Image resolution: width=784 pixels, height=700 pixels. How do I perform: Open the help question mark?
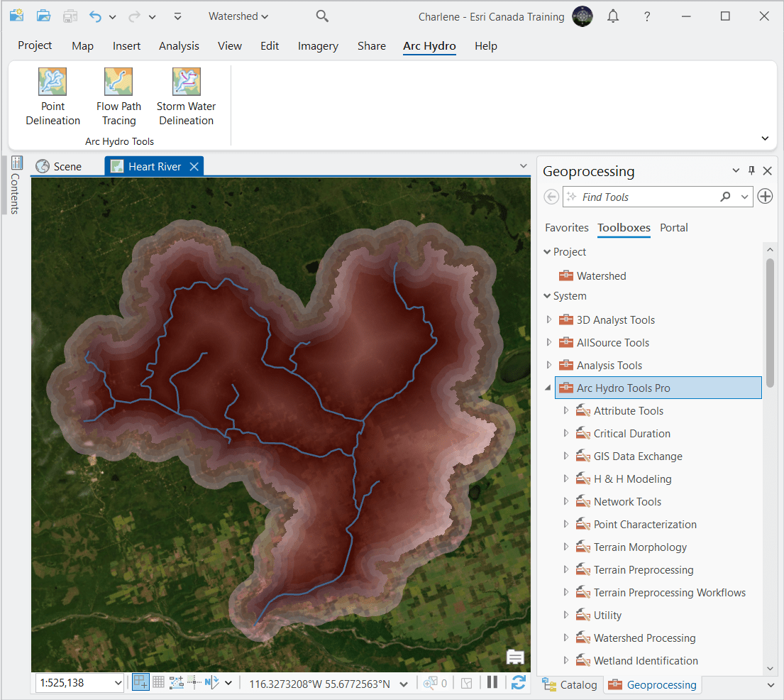pyautogui.click(x=647, y=16)
